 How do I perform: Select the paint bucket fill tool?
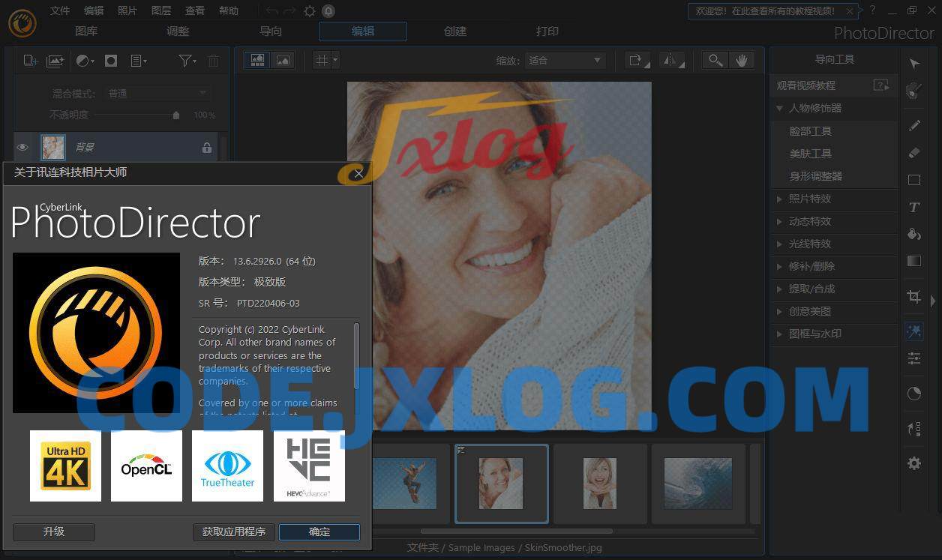click(914, 234)
